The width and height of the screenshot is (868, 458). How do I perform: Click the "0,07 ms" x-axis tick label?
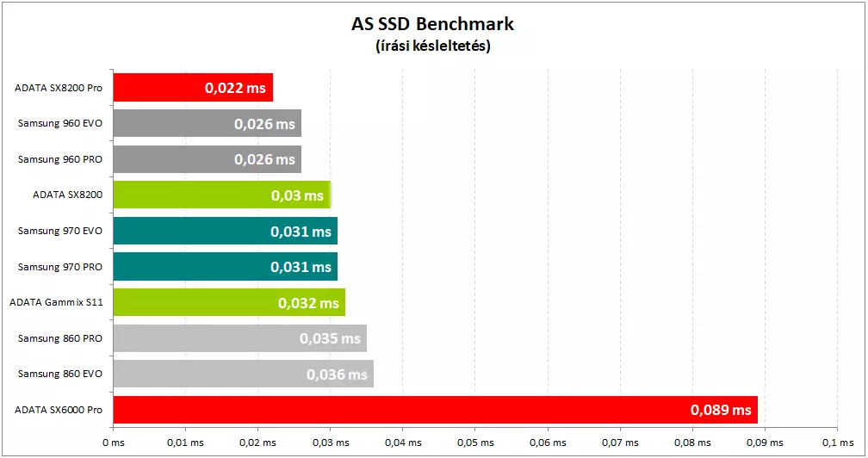[x=620, y=443]
